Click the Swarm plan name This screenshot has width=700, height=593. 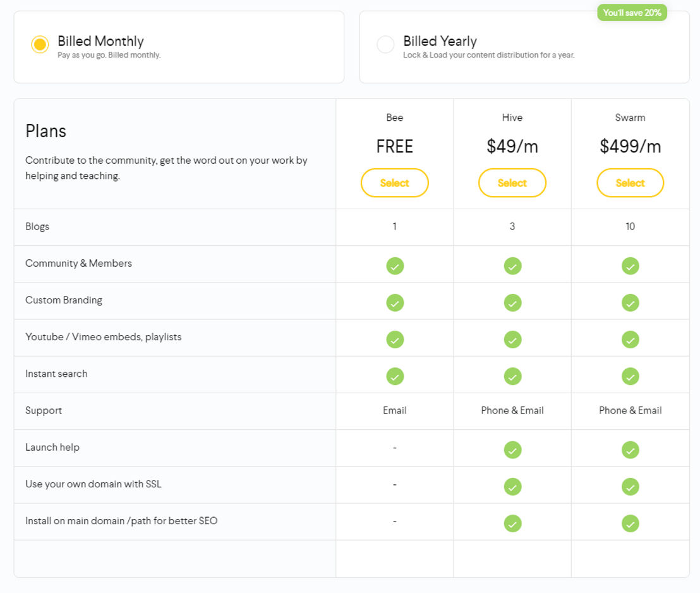coord(630,118)
